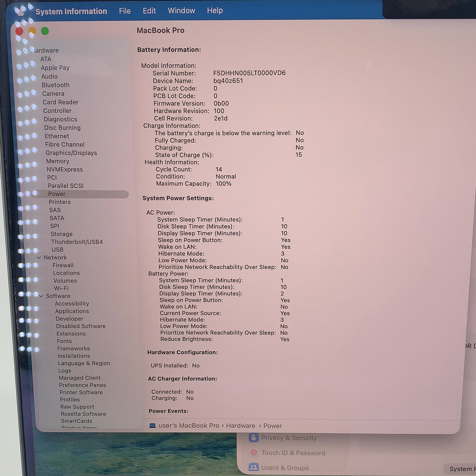
Task: Select Storage in the sidebar
Action: (x=61, y=234)
